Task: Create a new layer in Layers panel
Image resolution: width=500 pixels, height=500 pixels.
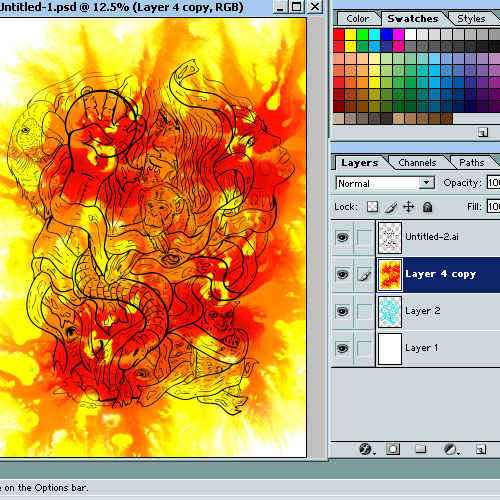Action: tap(481, 449)
